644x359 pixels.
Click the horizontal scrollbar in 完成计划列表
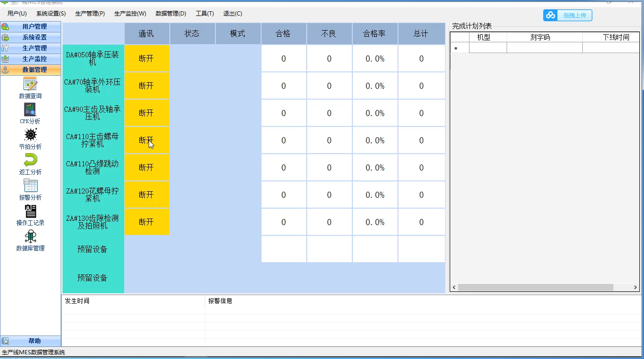coord(535,288)
